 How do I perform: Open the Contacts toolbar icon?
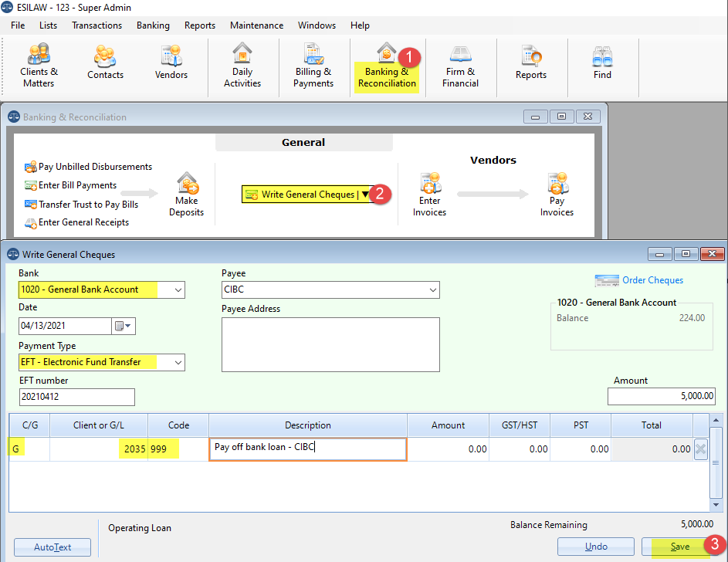pos(105,63)
